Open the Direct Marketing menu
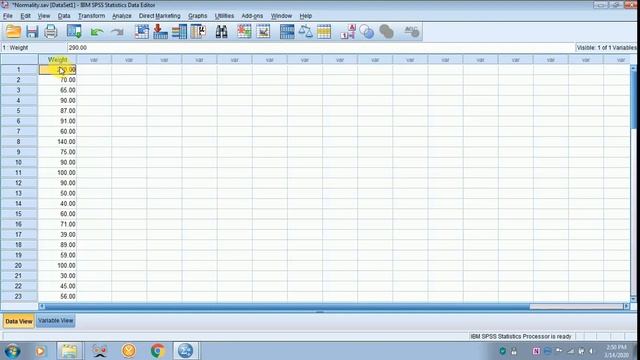This screenshot has width=640, height=360. [159, 16]
